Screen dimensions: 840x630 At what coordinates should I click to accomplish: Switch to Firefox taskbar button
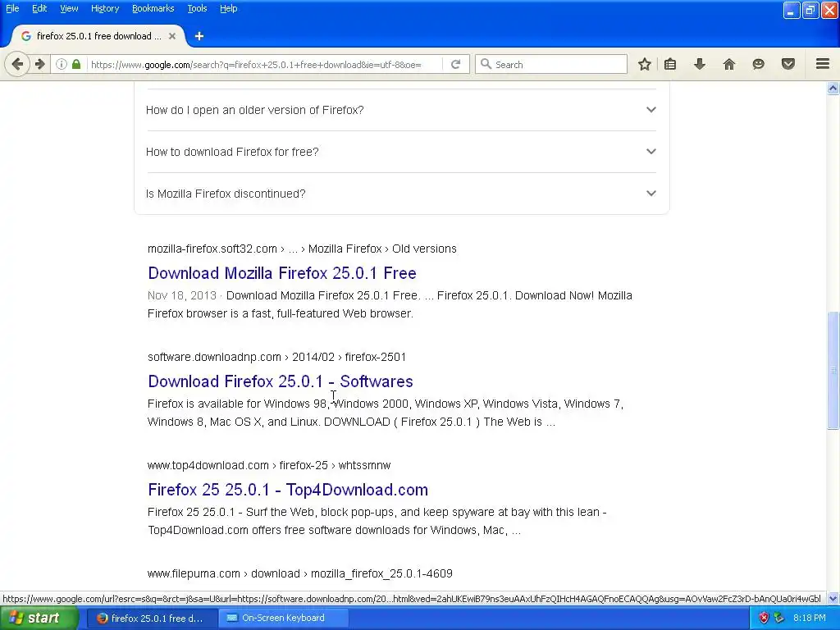(152, 618)
